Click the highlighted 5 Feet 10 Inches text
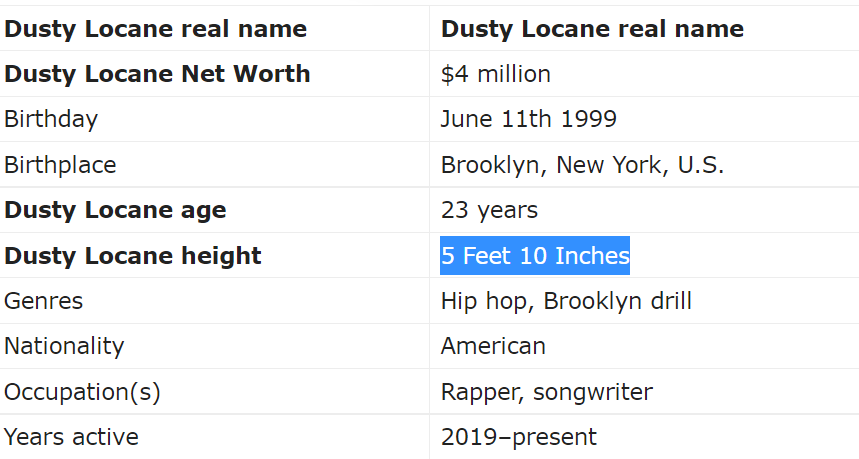 coord(535,256)
